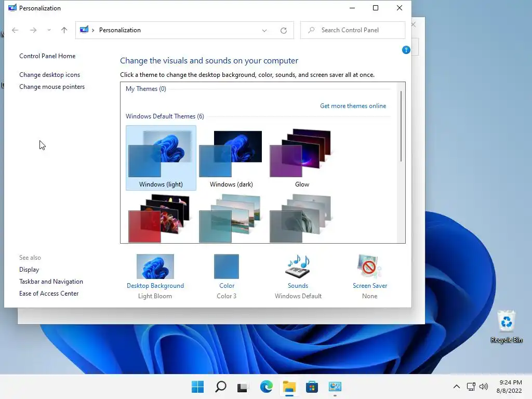Open taskbar Search magnifier
The width and height of the screenshot is (532, 399).
[x=220, y=387]
